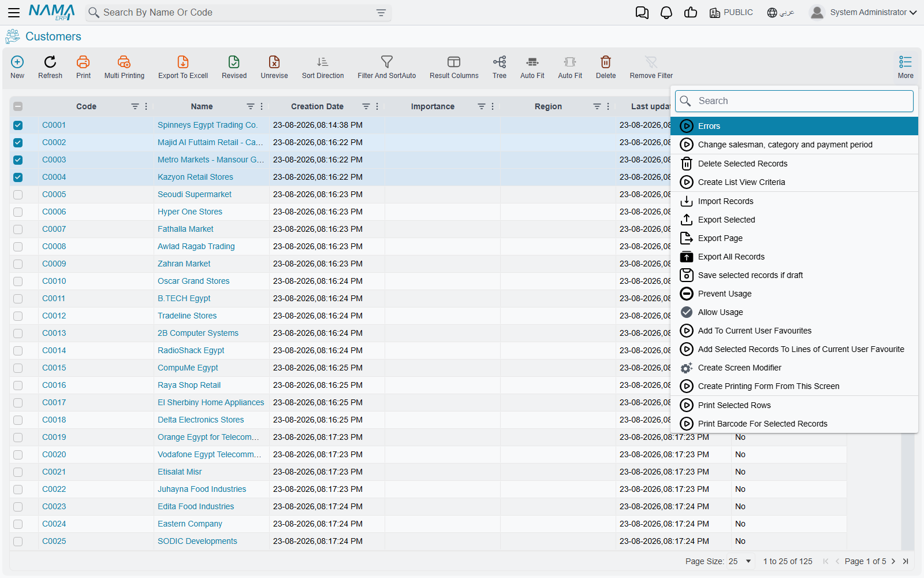Open the Result Columns chooser
Screen dimensions: 924x578
(x=454, y=68)
